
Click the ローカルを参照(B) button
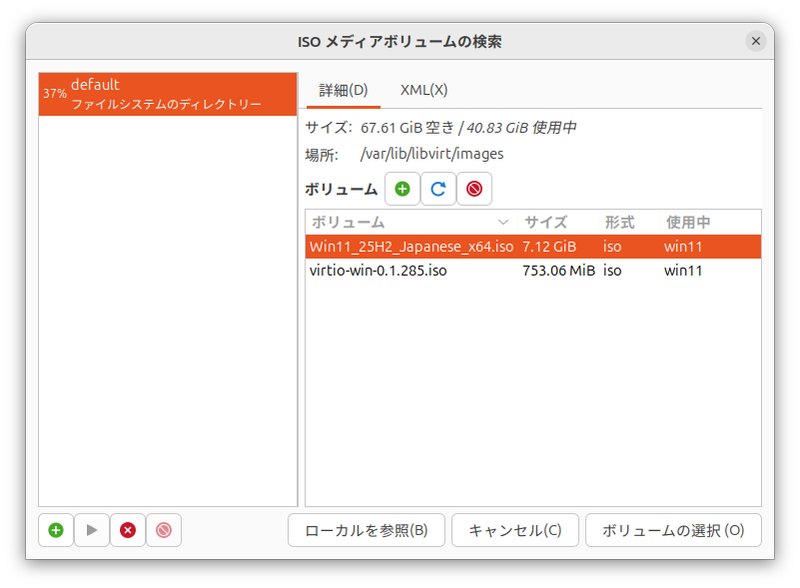coord(366,530)
